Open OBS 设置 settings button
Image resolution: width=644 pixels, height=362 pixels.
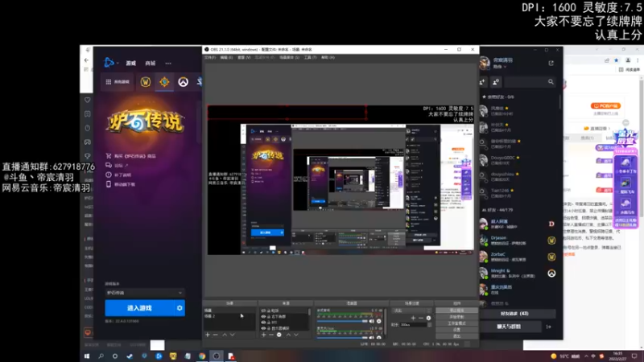(456, 330)
